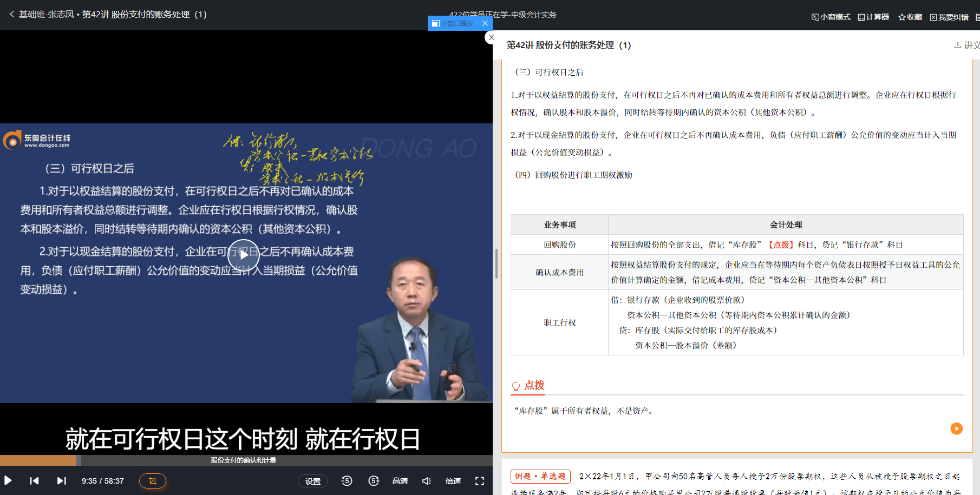
Task: Open the built-in calculator (计算器)
Action: (x=872, y=16)
